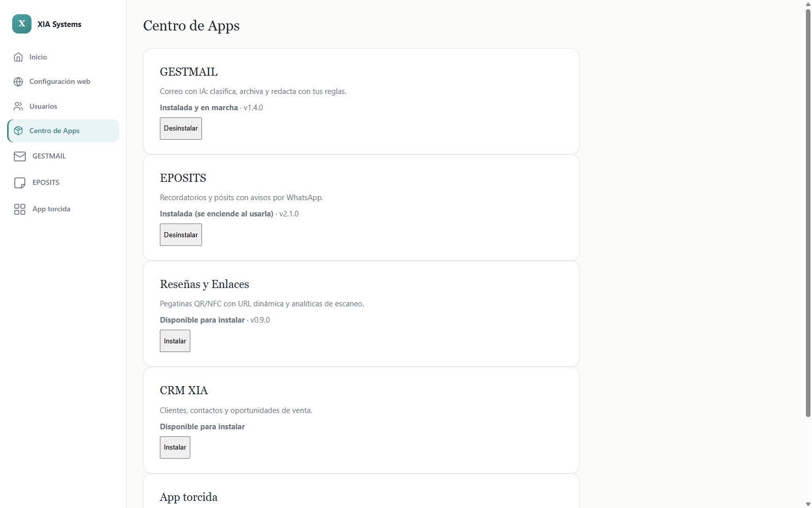Click the EPOSITS card heading

coord(183,178)
